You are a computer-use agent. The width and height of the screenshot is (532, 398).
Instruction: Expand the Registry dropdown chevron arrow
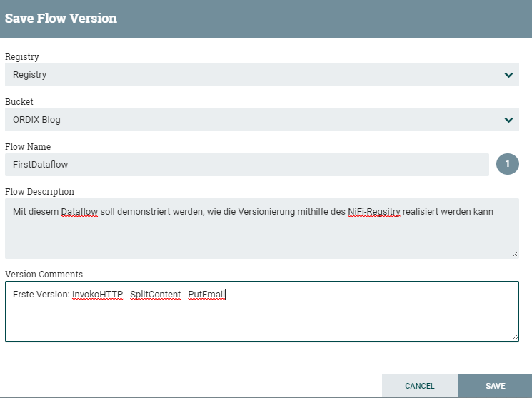508,75
